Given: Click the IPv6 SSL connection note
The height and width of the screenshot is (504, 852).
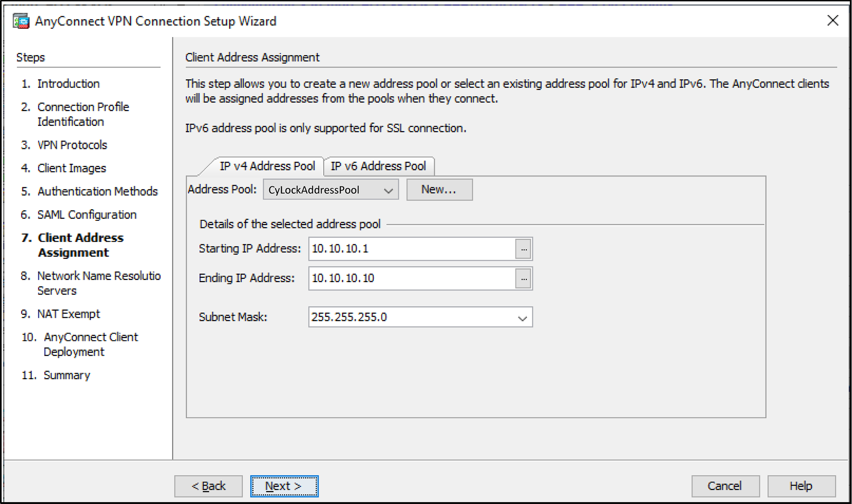Looking at the screenshot, I should [x=326, y=128].
